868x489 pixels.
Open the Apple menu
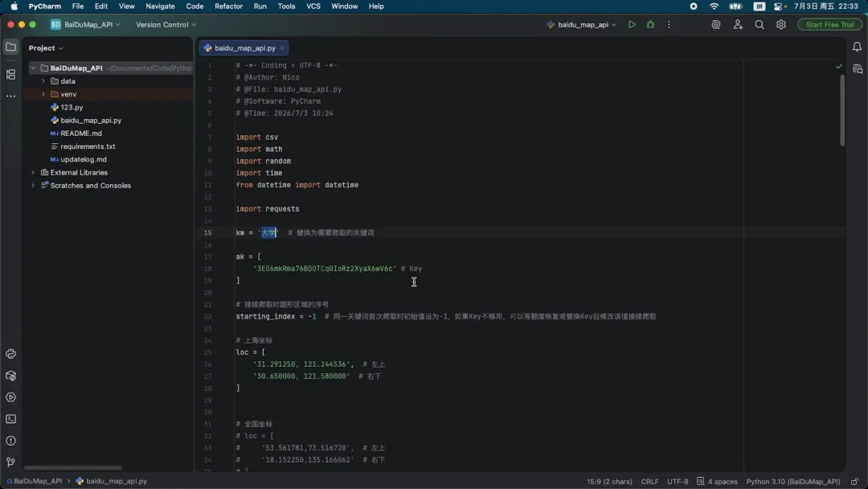(14, 6)
